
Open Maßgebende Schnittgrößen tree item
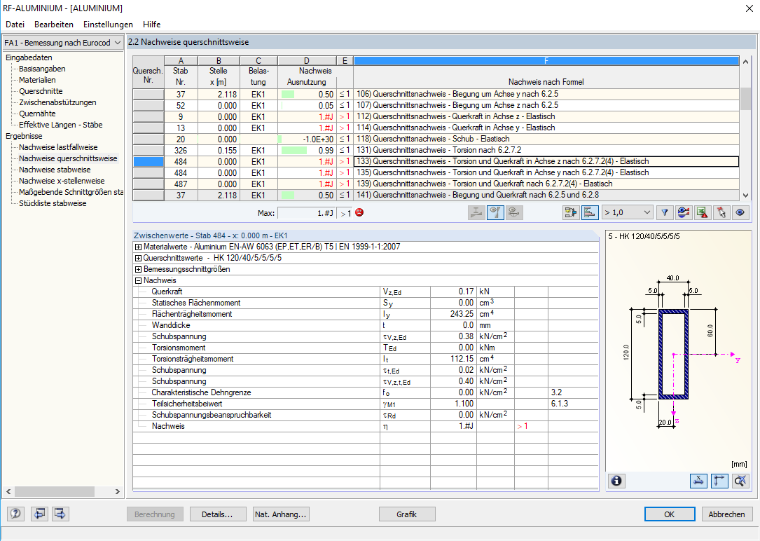coord(70,192)
